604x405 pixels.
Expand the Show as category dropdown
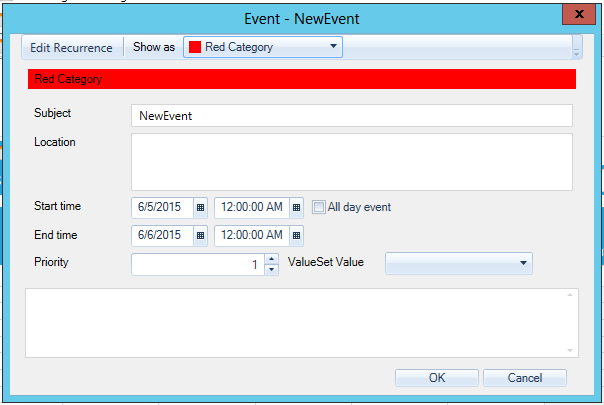333,46
